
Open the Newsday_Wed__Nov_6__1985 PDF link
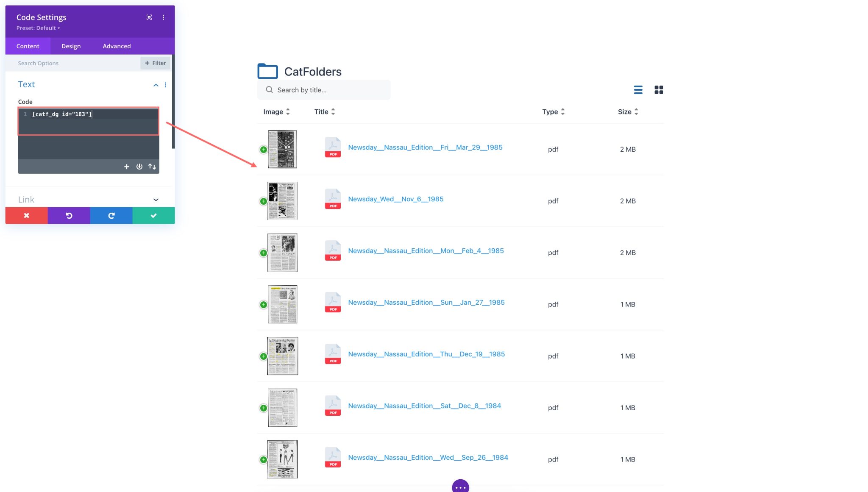pos(395,199)
